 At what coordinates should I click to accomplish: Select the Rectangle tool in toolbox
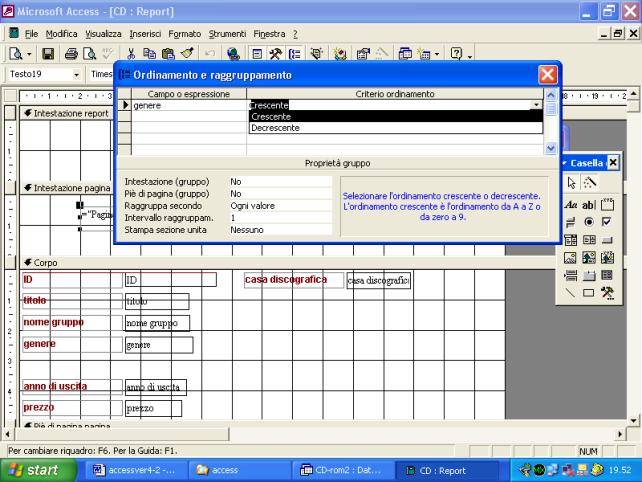pos(591,293)
